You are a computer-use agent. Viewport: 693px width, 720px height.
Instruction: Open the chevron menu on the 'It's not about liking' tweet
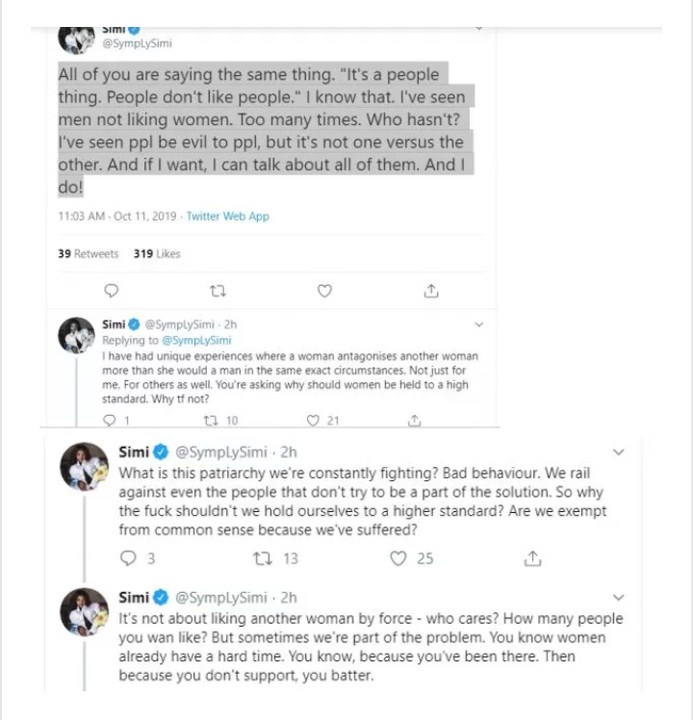tap(618, 598)
